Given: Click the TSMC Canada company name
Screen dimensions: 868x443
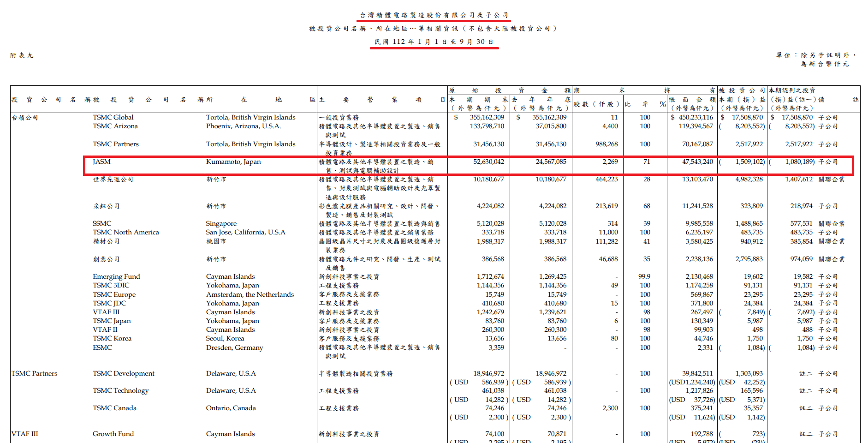Looking at the screenshot, I should pyautogui.click(x=115, y=408).
